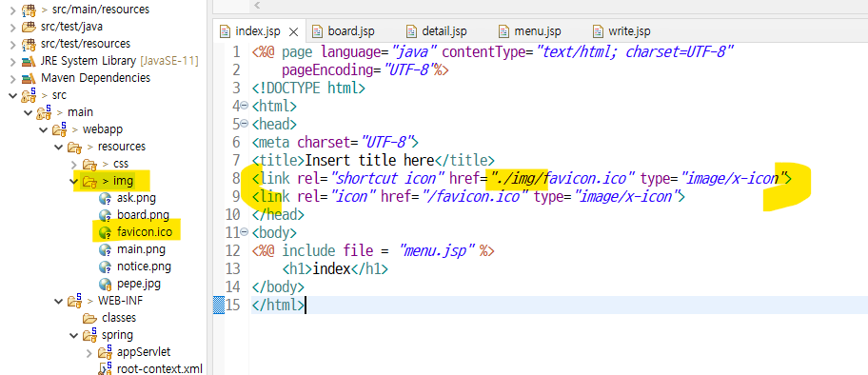Close the index.jsp tab
Image resolution: width=868 pixels, height=375 pixels.
click(x=293, y=31)
